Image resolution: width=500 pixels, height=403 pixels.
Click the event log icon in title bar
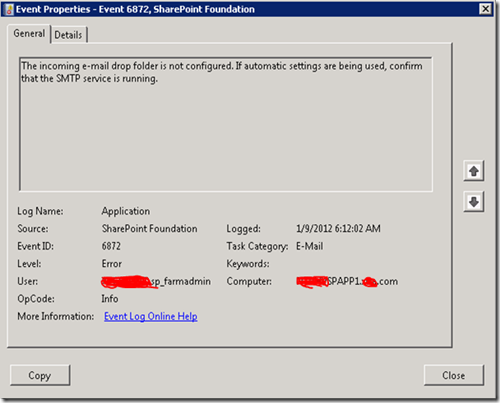coord(9,9)
